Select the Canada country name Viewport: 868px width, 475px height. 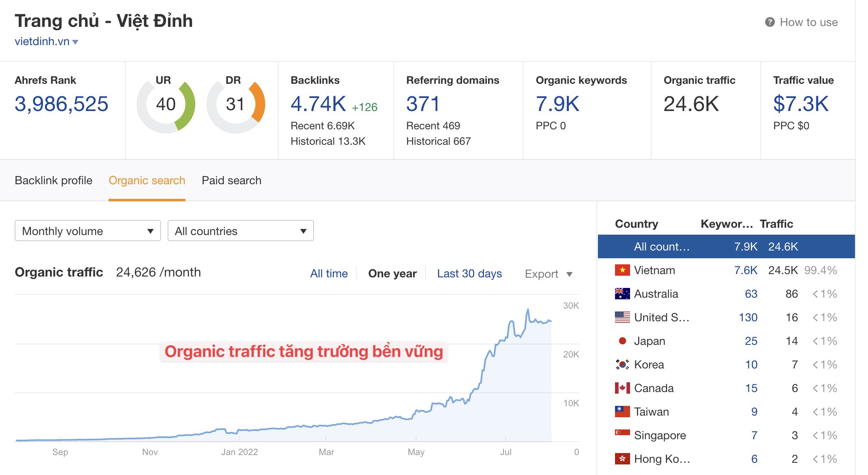tap(654, 388)
